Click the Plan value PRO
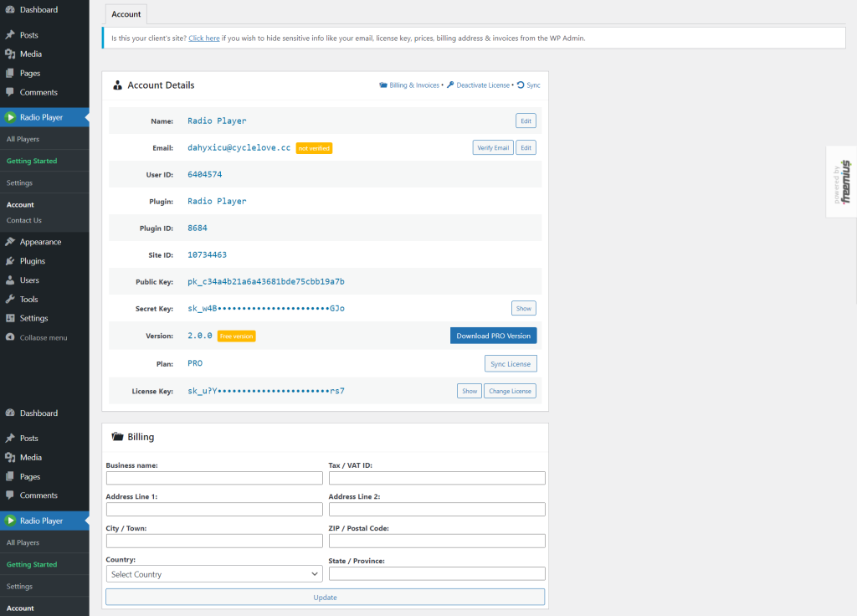 [195, 363]
